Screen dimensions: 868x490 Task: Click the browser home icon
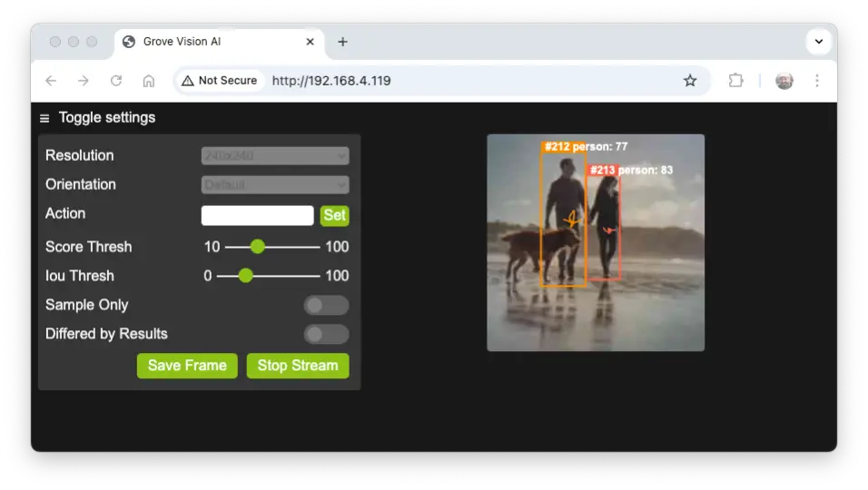point(149,81)
